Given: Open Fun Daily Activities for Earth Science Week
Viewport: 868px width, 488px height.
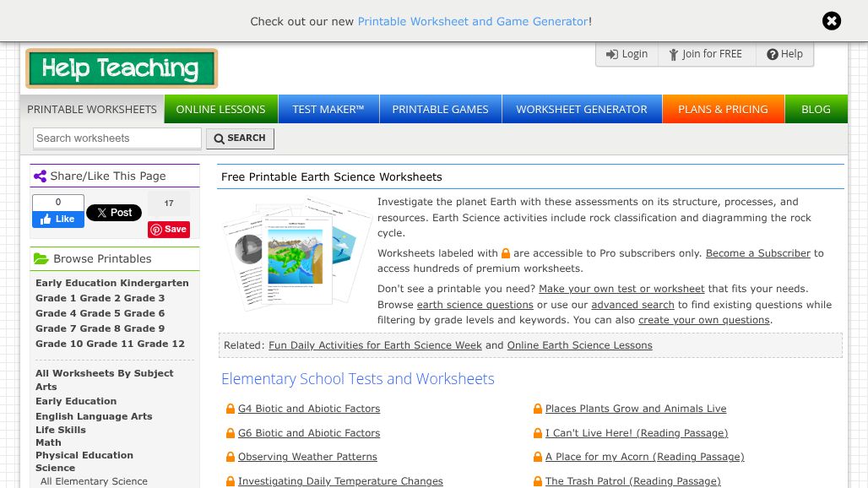Looking at the screenshot, I should click(x=375, y=344).
